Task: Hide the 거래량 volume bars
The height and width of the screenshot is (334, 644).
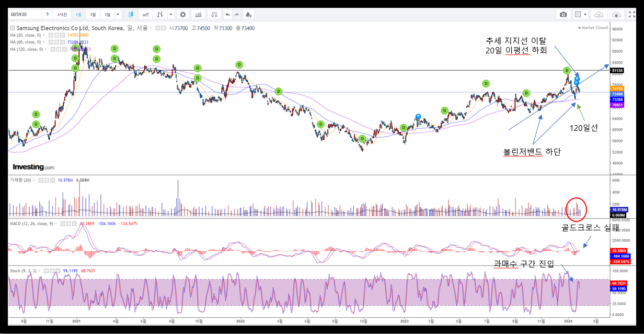Action: point(41,180)
